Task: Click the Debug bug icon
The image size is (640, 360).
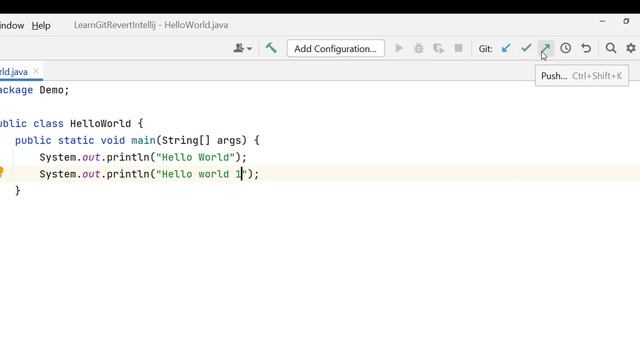Action: 419,48
